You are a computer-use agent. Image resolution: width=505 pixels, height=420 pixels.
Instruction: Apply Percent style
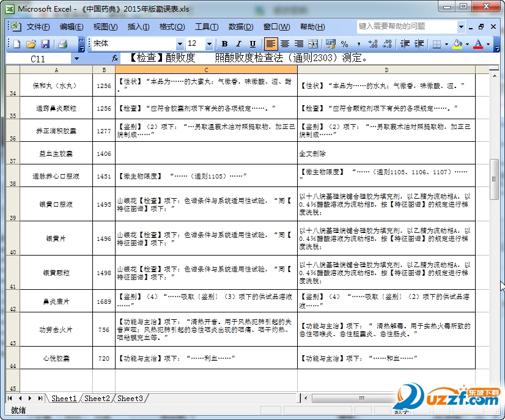(344, 44)
